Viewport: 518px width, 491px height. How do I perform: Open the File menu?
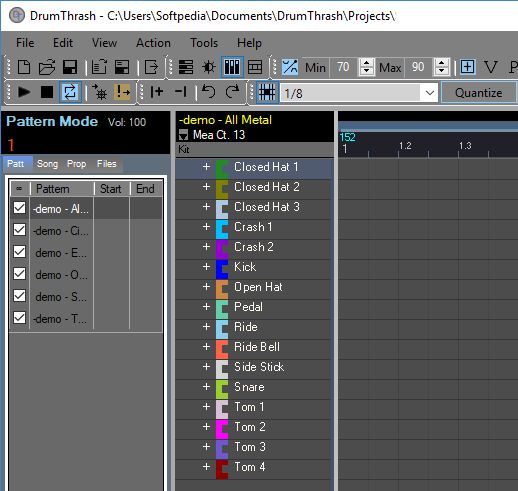[x=25, y=43]
